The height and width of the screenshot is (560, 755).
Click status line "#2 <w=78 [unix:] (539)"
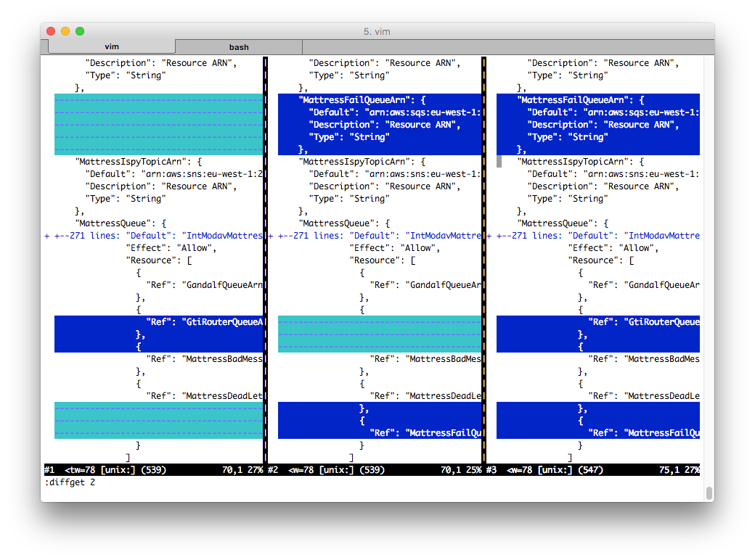tap(326, 470)
